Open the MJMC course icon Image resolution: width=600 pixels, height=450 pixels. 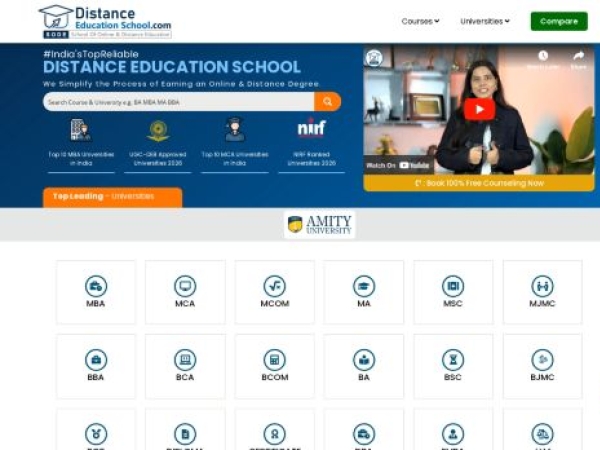click(x=542, y=286)
